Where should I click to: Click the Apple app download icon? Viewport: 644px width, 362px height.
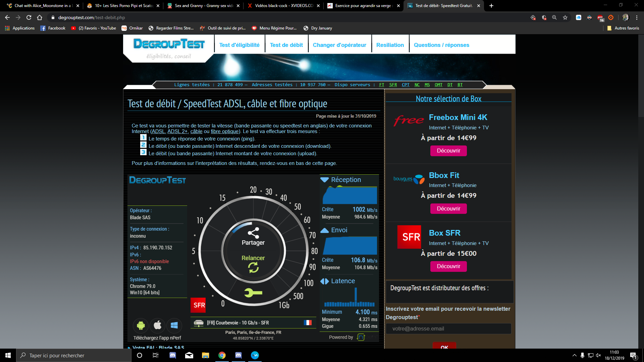[158, 325]
